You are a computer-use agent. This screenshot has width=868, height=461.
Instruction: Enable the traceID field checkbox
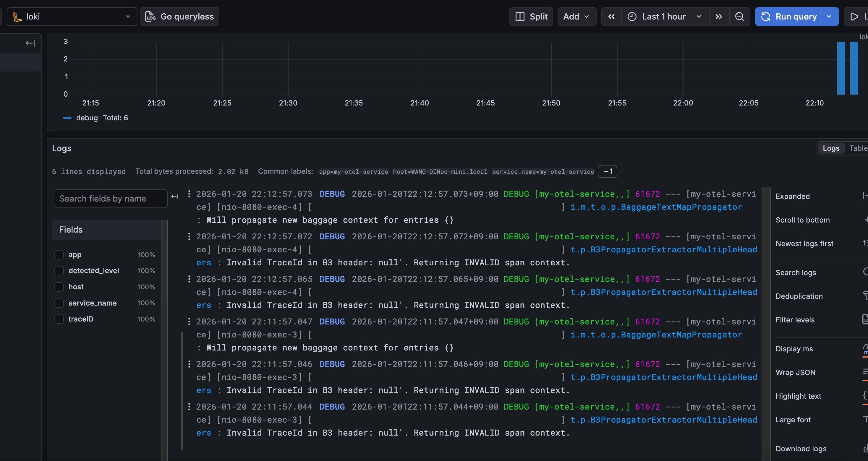tap(59, 319)
